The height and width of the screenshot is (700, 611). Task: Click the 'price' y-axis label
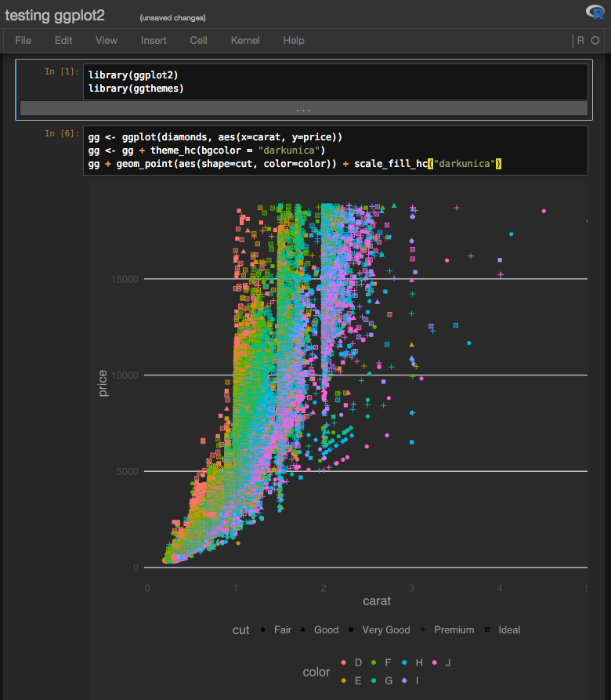tap(103, 383)
